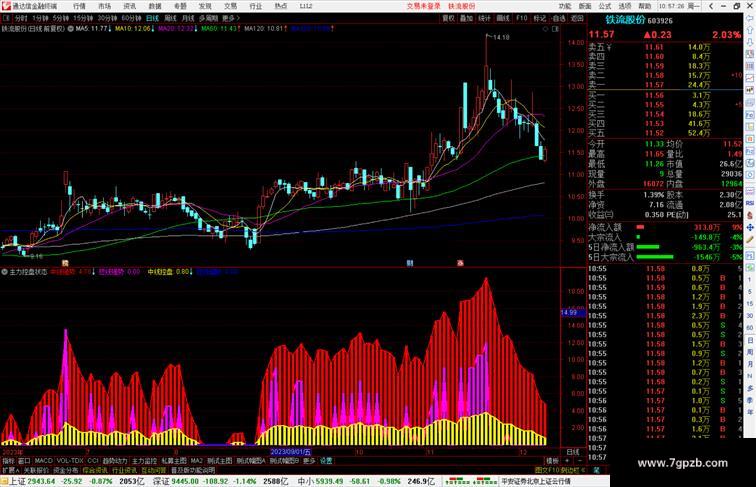Click the 叠加 overlay button
756x487 pixels.
(x=466, y=18)
